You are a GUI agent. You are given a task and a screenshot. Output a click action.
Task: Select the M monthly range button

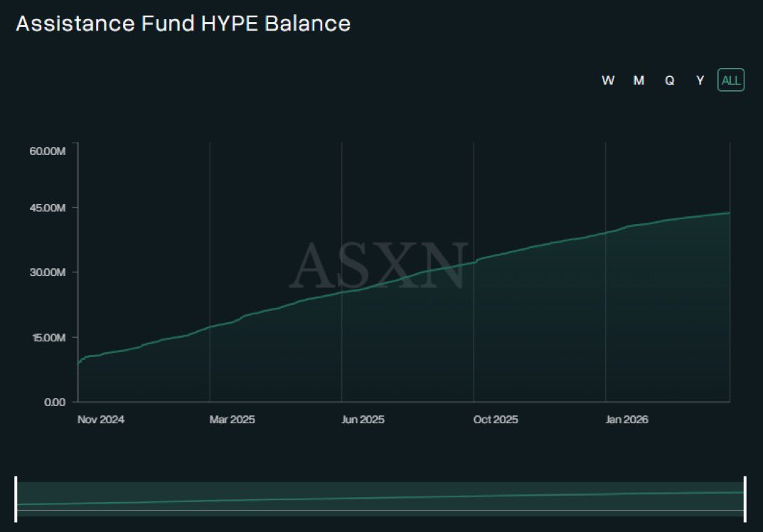coord(639,80)
